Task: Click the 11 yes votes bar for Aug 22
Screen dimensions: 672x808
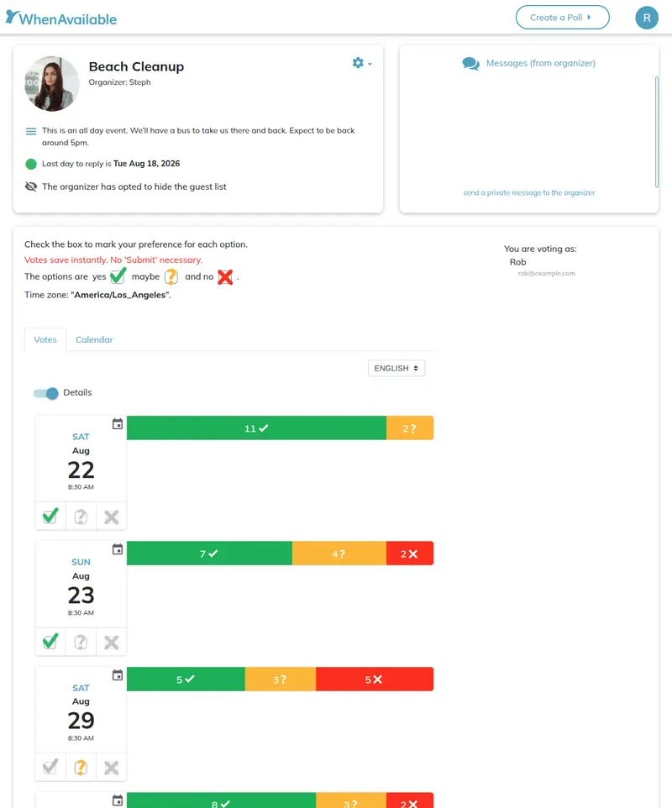Action: tap(257, 428)
